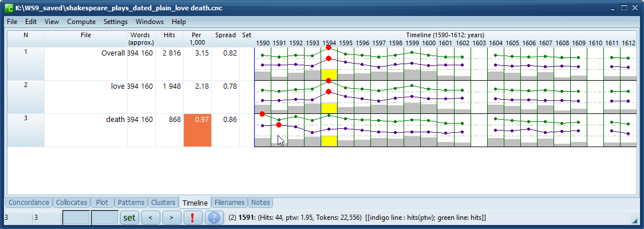The width and height of the screenshot is (644, 229).
Task: Select the 'love' row file cell
Action: tap(86, 97)
